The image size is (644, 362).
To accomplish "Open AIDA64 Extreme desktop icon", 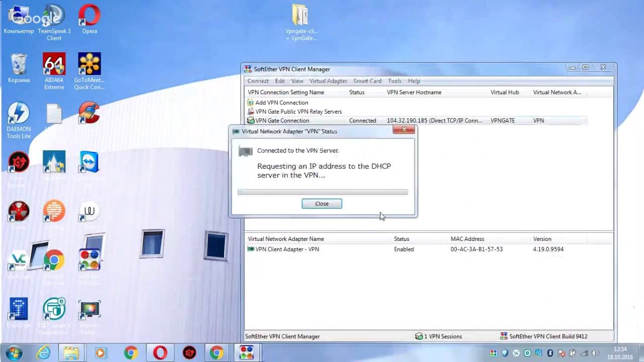I will point(54,71).
